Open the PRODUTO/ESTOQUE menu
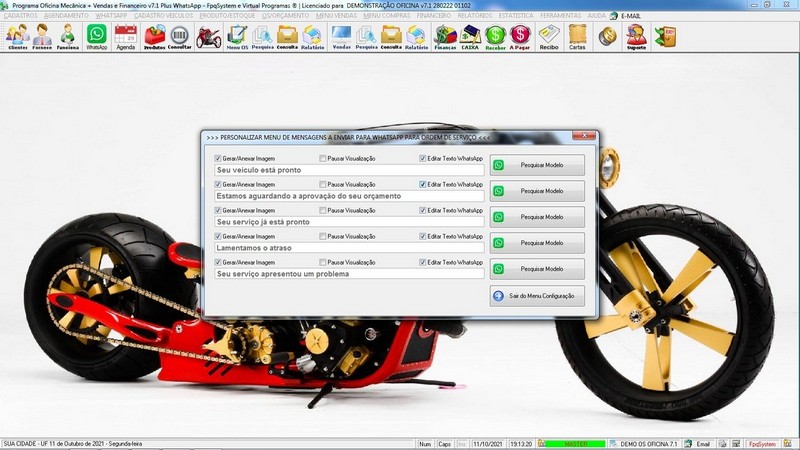Viewport: 800px width, 450px height. (x=227, y=16)
